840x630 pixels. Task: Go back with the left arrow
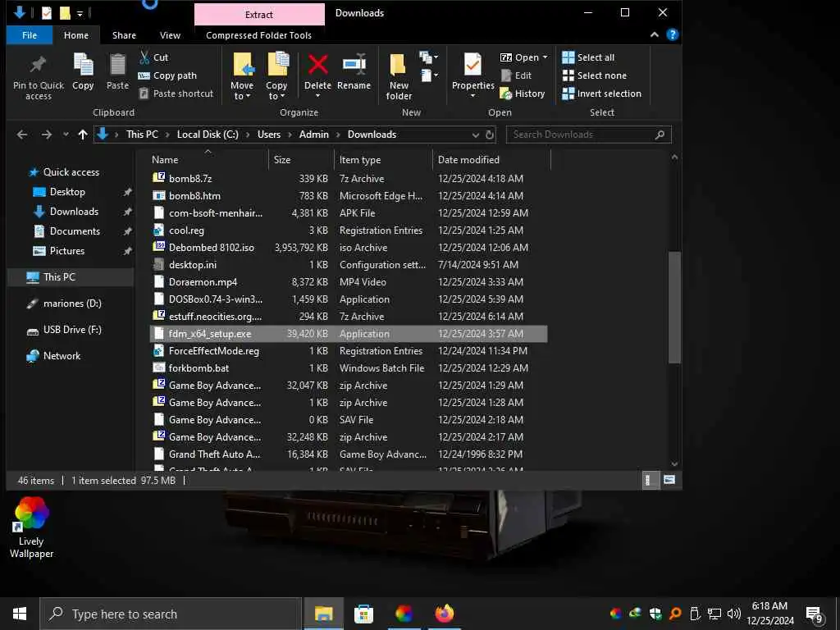(22, 135)
